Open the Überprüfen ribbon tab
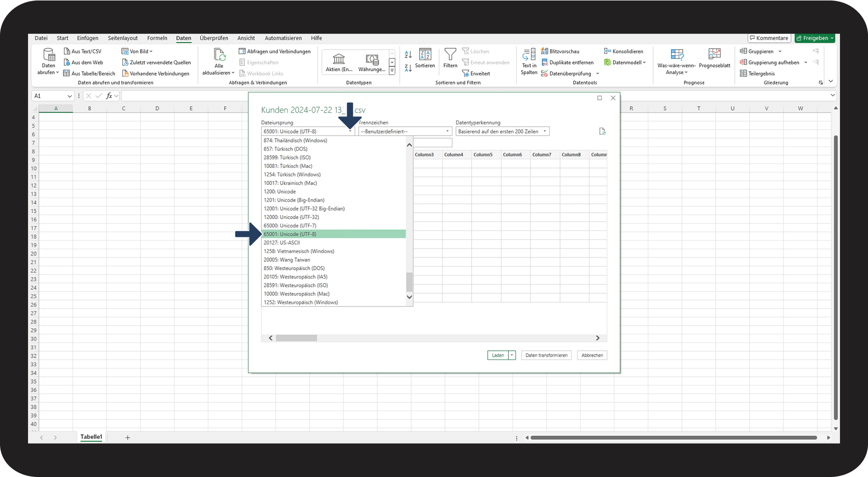868x477 pixels. [x=214, y=38]
